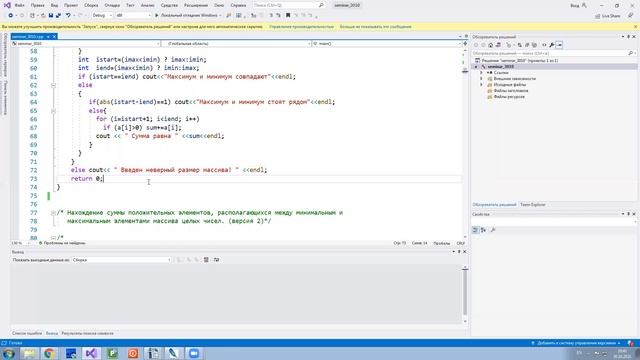Click the Zoom app icon in the taskbar
The image size is (640, 360).
pos(194,353)
